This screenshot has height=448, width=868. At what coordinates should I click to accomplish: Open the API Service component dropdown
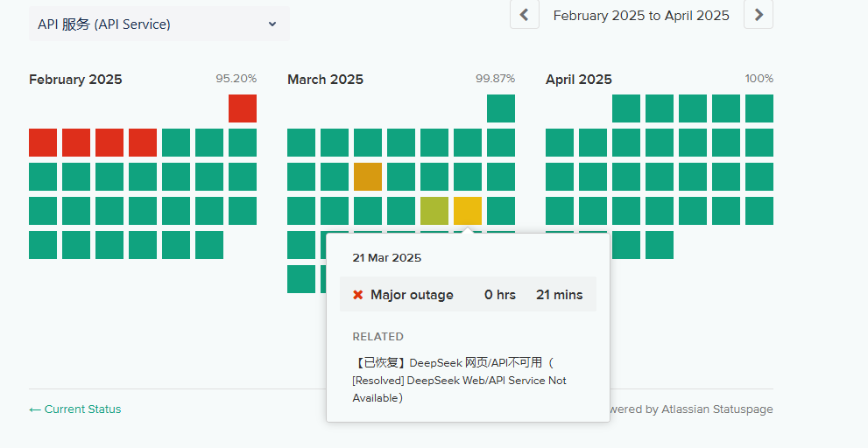pos(159,24)
